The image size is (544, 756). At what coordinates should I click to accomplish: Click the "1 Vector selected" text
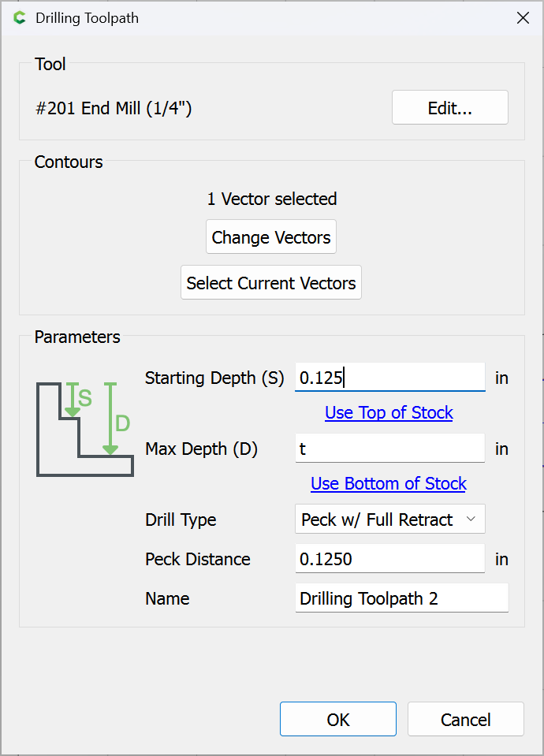coord(271,199)
